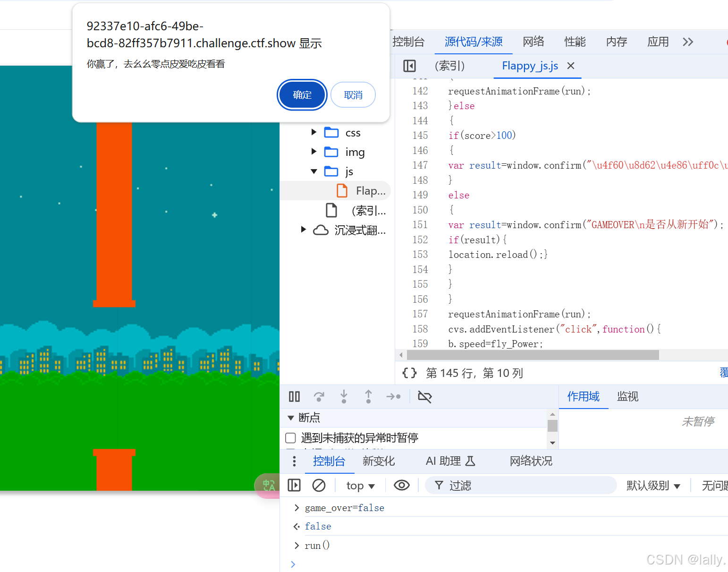
Task: Step out of current function icon
Action: tap(368, 397)
